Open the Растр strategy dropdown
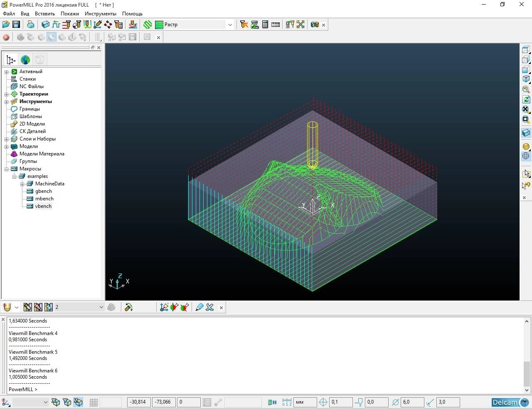 point(230,25)
